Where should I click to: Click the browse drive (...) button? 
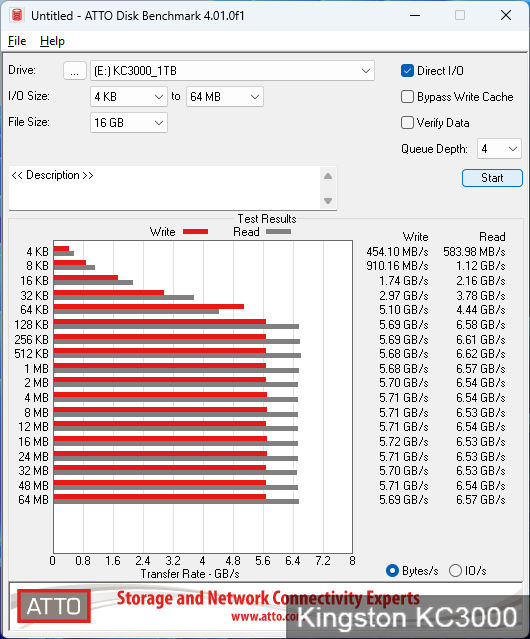click(x=75, y=71)
